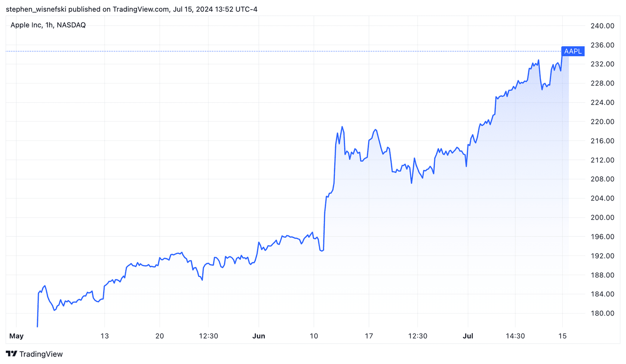Image resolution: width=626 pixels, height=364 pixels.
Task: Click the 204.00 price axis label
Action: tap(602, 198)
